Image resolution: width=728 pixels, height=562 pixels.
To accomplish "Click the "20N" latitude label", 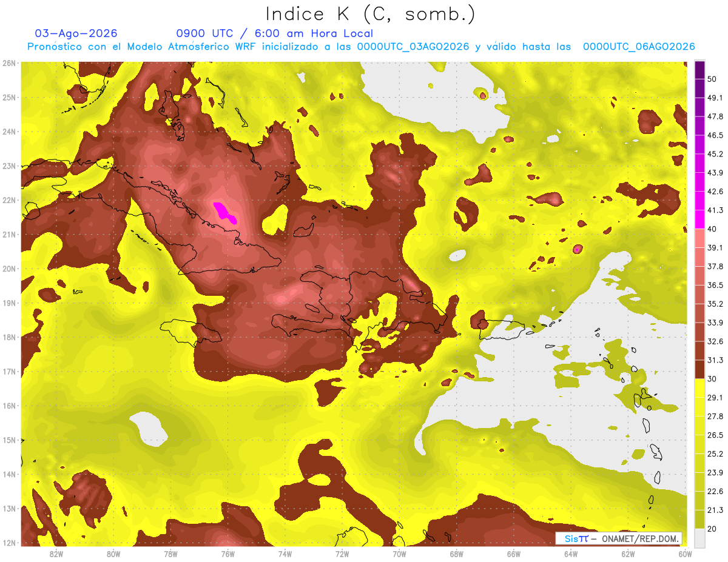I will pos(9,269).
